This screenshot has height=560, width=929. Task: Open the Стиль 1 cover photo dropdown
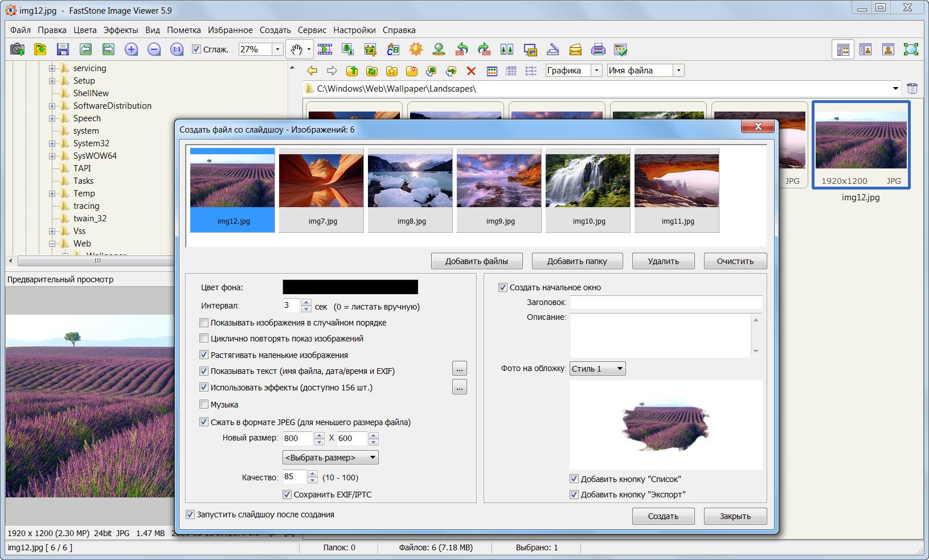(x=597, y=369)
